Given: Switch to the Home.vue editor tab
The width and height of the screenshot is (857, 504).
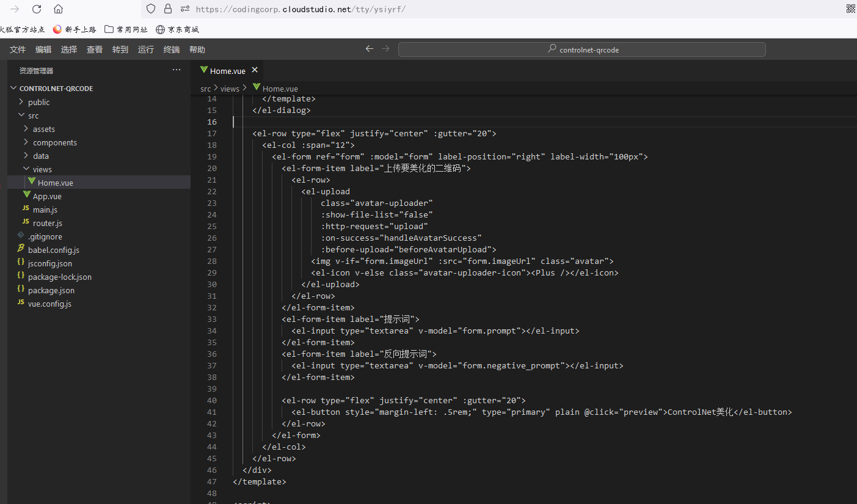Looking at the screenshot, I should [227, 71].
